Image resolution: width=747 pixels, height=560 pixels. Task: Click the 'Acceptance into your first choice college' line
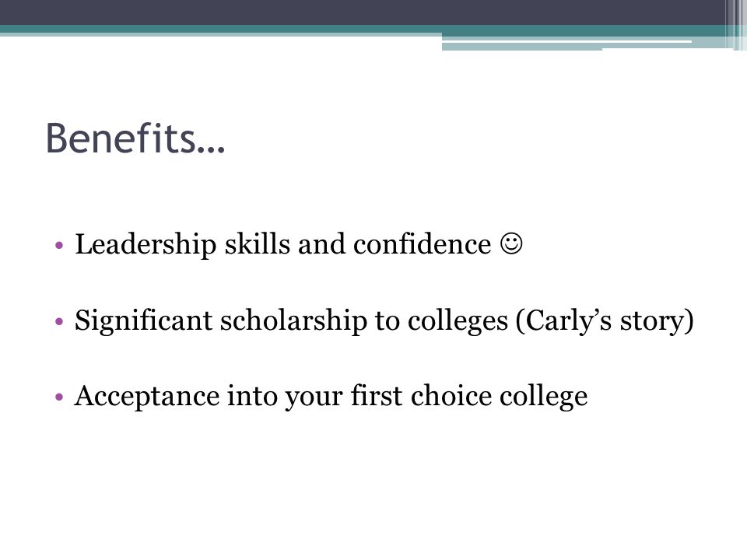[331, 396]
